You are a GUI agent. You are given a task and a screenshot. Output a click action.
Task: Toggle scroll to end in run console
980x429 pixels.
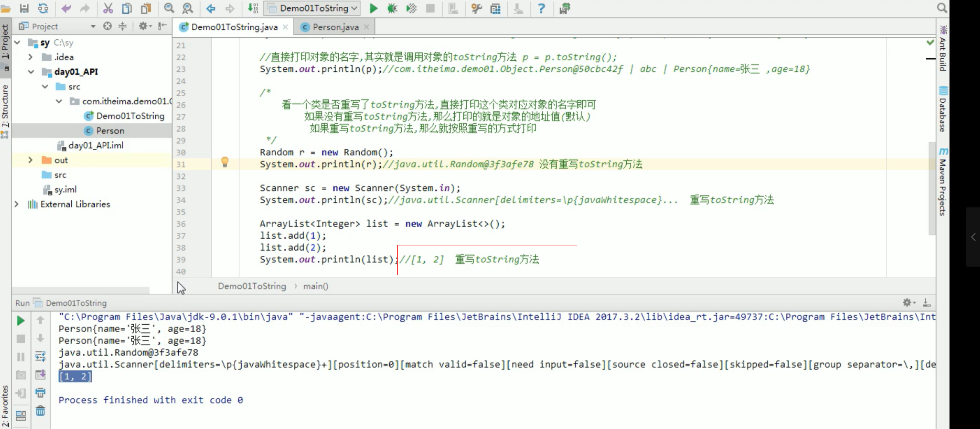point(40,375)
